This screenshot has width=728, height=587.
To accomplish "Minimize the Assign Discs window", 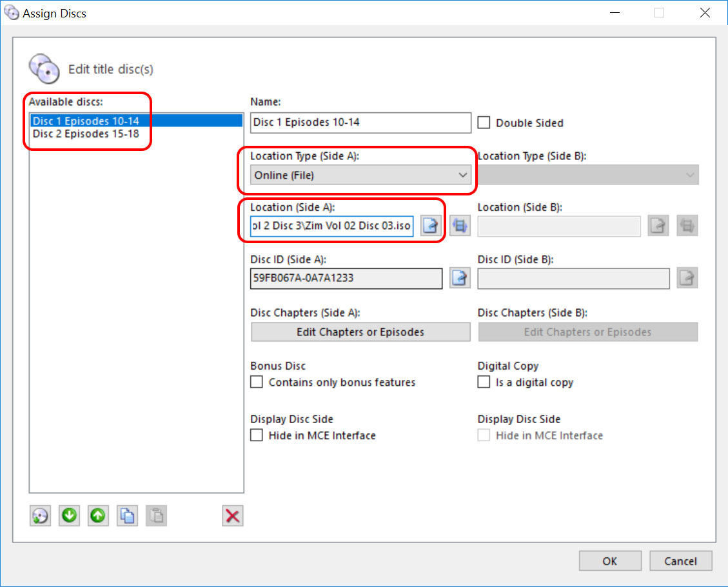I will 615,13.
